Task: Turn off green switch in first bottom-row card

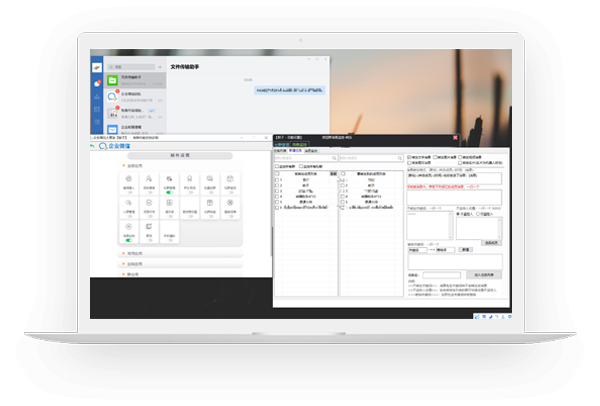Action: click(129, 240)
